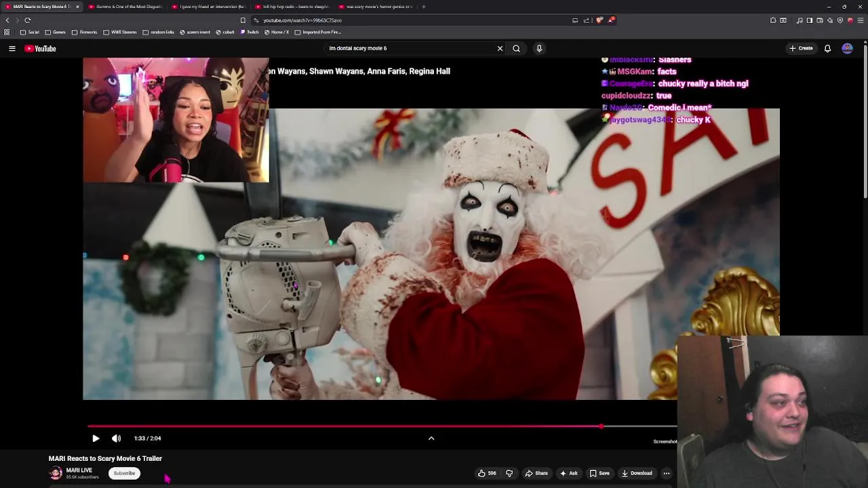Screen dimensions: 868x488
Task: Click the youtube.com address bar URL
Action: click(302, 20)
